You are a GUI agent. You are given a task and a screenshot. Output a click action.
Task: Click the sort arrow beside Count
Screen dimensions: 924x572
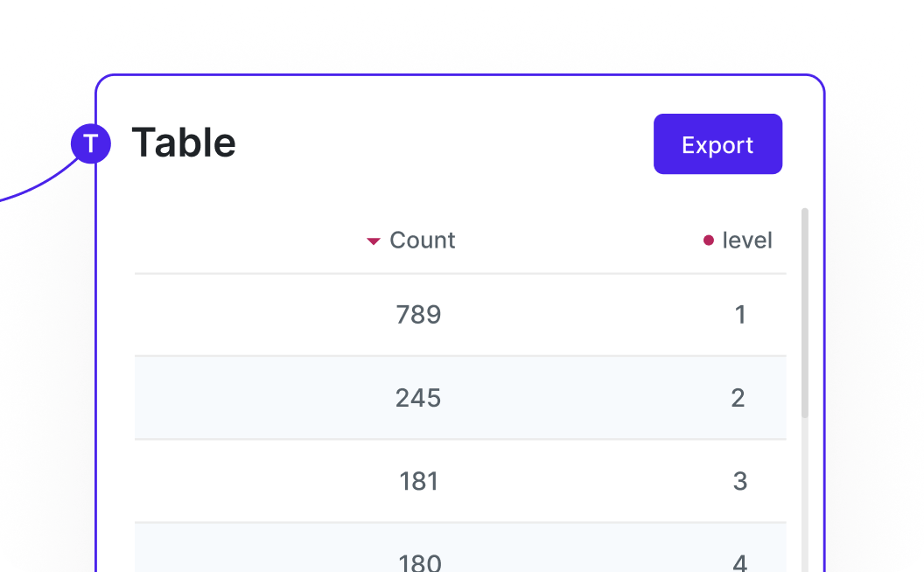pyautogui.click(x=374, y=241)
